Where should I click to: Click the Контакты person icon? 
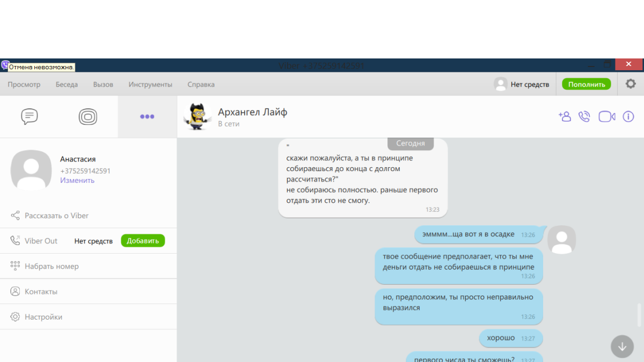coord(15,291)
